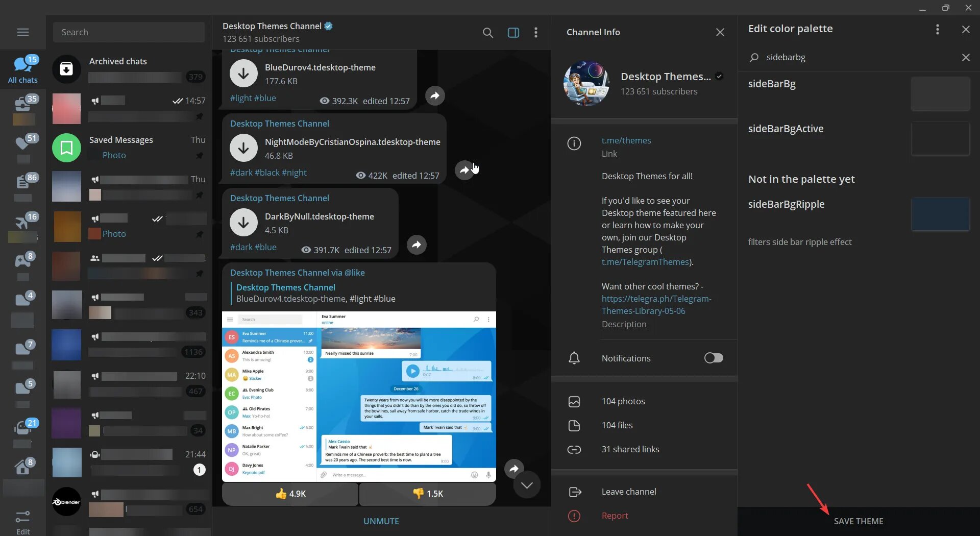
Task: Open the Blender channel chat
Action: point(129,501)
